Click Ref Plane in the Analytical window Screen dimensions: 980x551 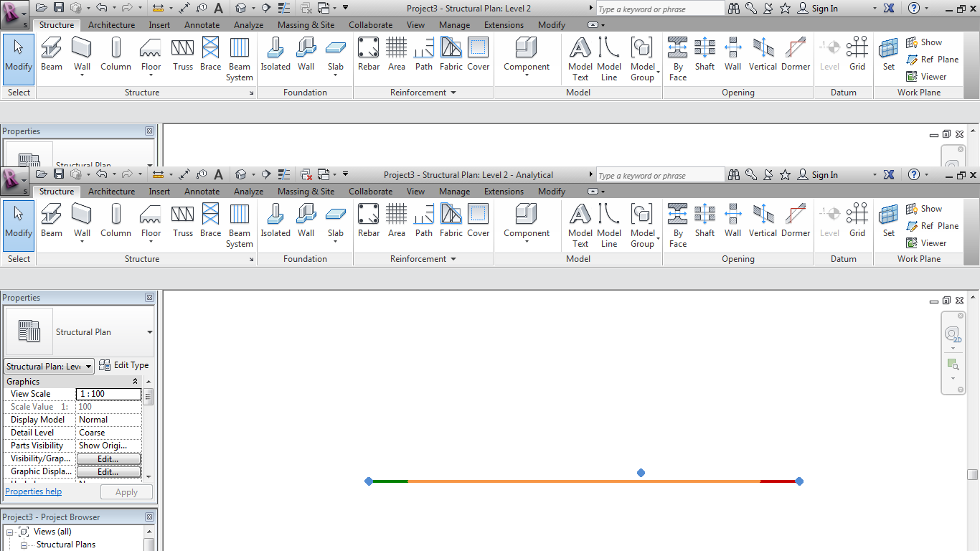932,226
